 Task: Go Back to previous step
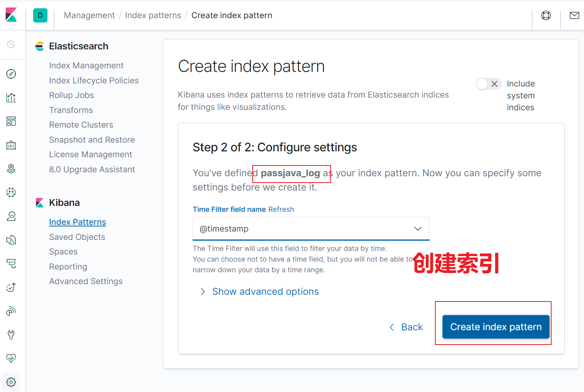coord(406,327)
